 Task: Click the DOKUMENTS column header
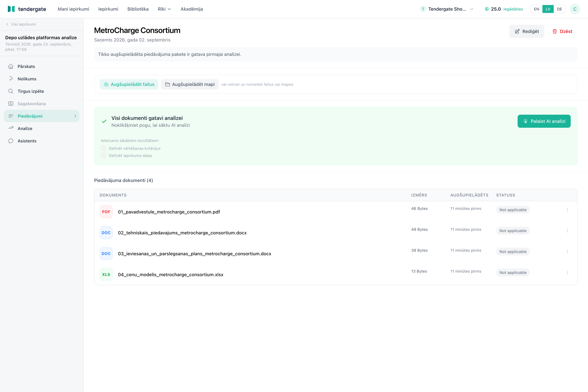pos(113,195)
